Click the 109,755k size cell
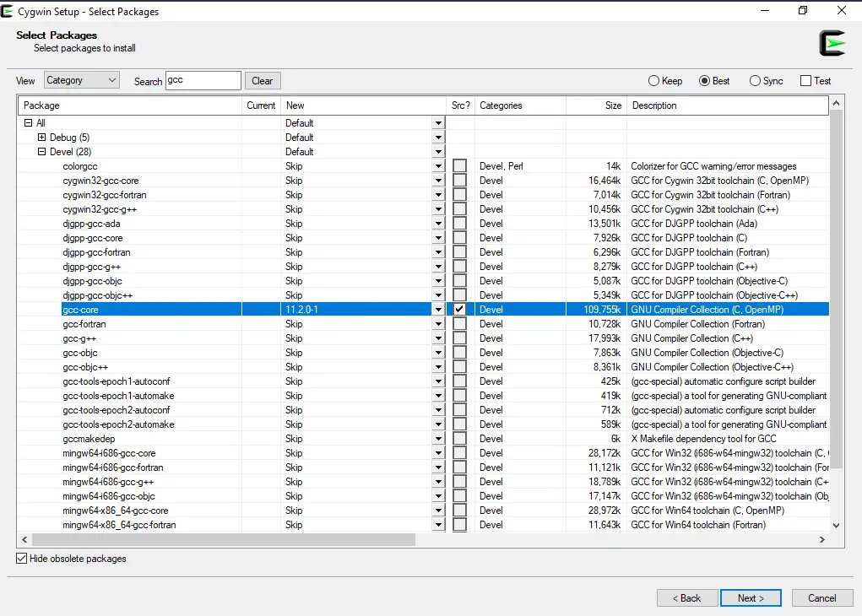 coord(602,310)
